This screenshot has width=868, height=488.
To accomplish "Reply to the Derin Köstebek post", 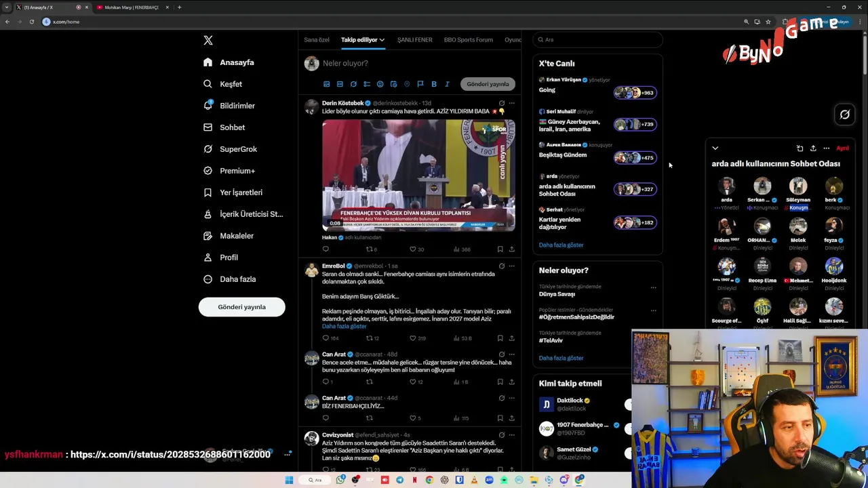I will coord(325,249).
